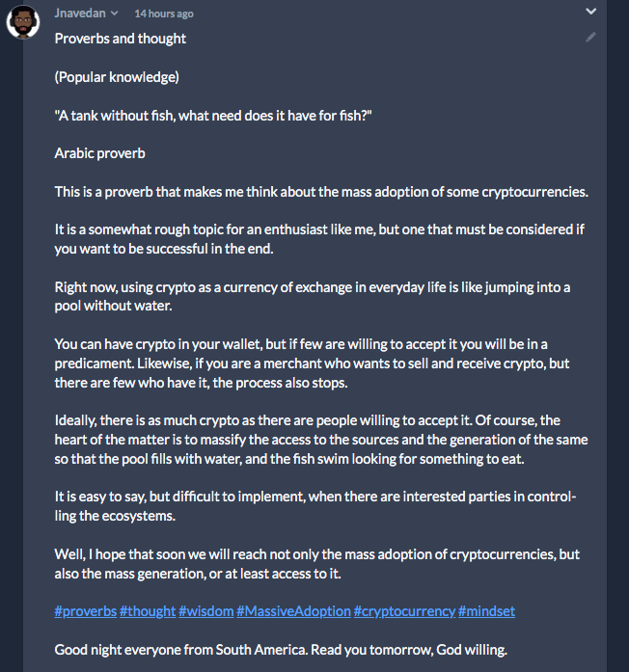Screen dimensions: 629x672
Task: Click the paragraph starting 'Right now, using crypto'
Action: pos(313,297)
